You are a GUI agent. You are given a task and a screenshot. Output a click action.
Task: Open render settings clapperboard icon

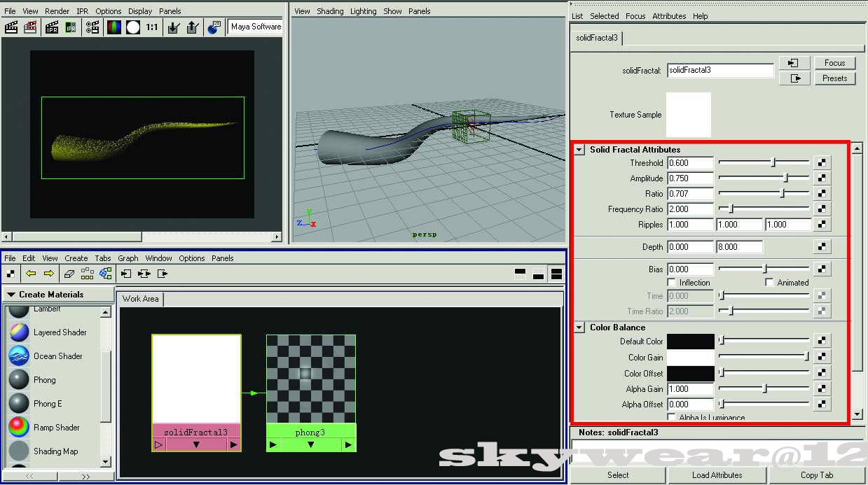click(x=92, y=27)
